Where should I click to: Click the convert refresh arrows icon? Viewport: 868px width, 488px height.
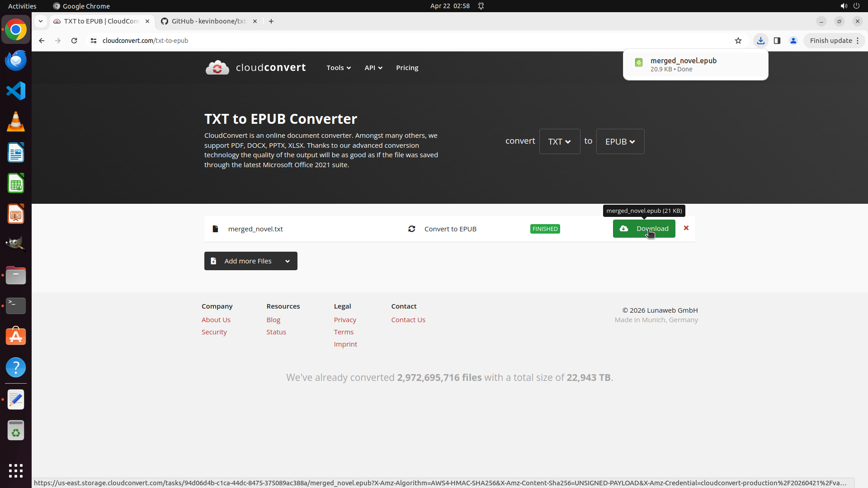(412, 229)
